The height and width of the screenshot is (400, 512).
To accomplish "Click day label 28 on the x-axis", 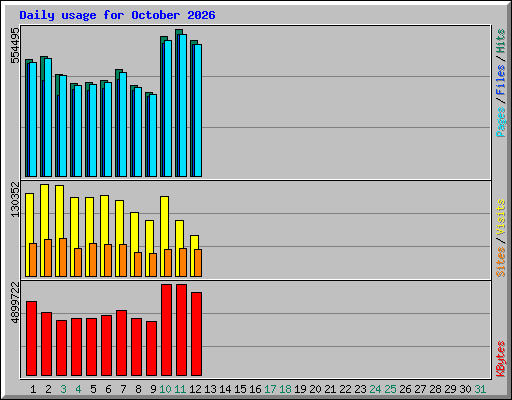I will 435,389.
